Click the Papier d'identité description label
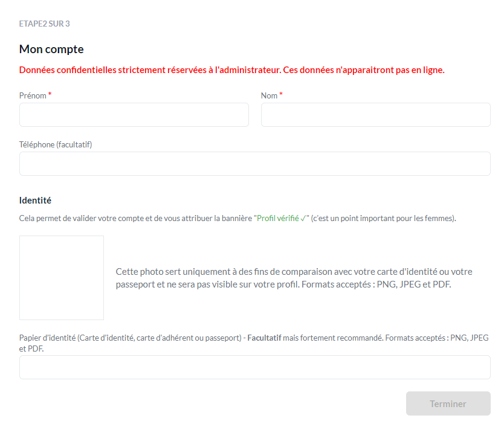 pos(254,343)
